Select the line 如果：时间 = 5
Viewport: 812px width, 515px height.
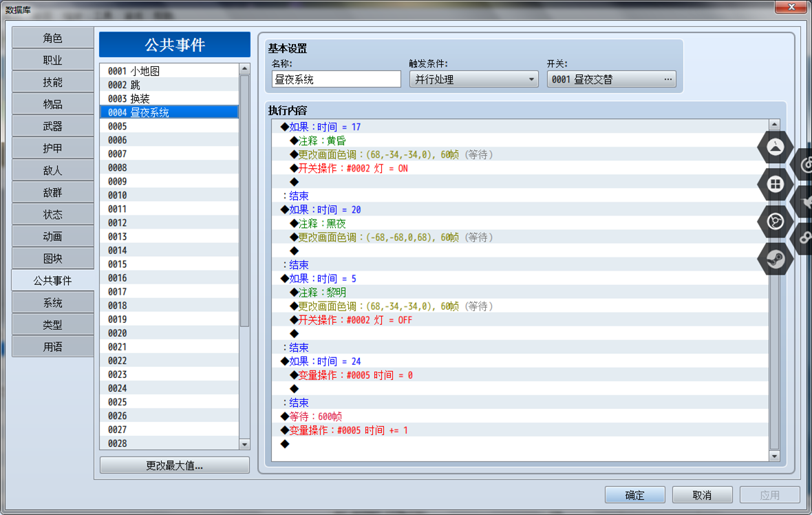click(x=520, y=279)
